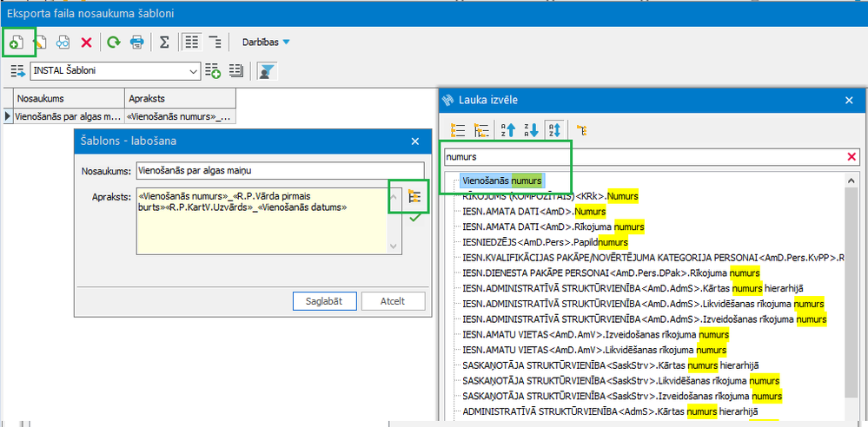868x427 pixels.
Task: Click the Saglabāt button
Action: coord(324,301)
